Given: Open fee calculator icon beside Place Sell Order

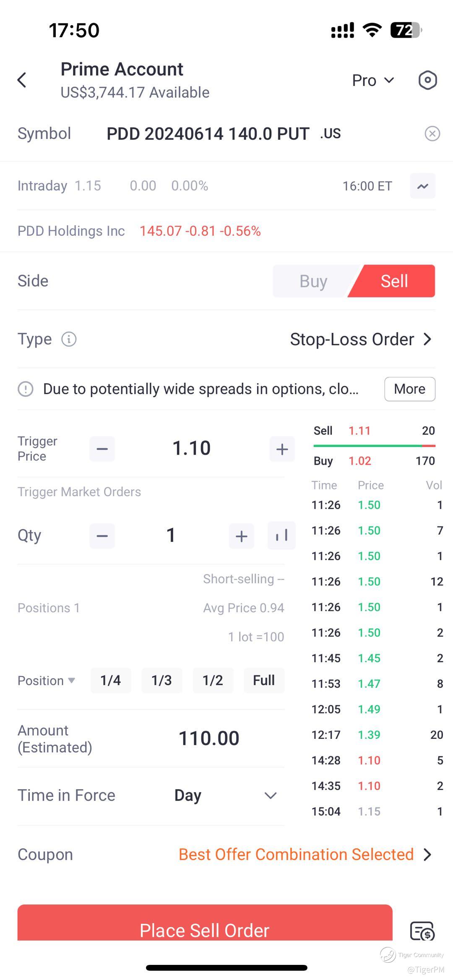Looking at the screenshot, I should click(422, 931).
